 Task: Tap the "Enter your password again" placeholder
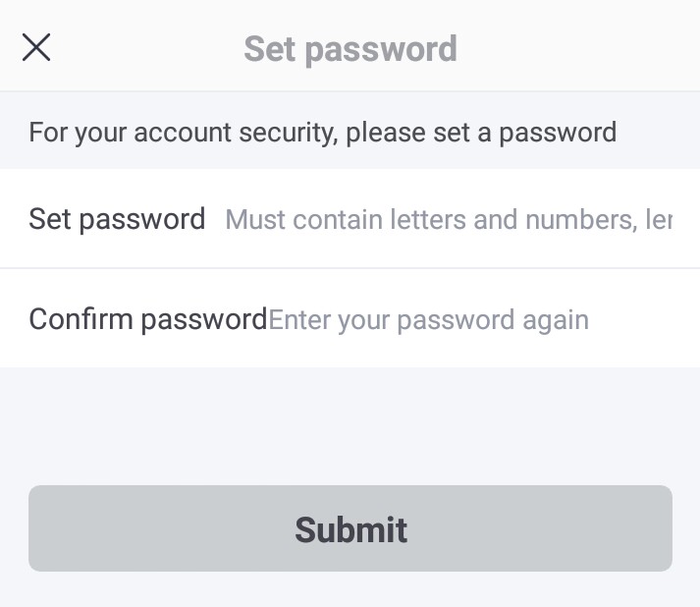coord(429,320)
